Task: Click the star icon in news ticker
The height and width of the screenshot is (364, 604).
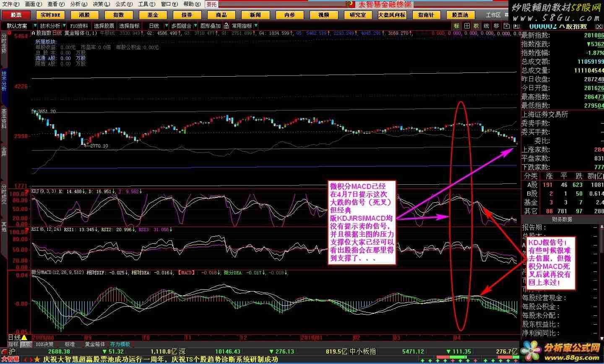Action: 37,359
